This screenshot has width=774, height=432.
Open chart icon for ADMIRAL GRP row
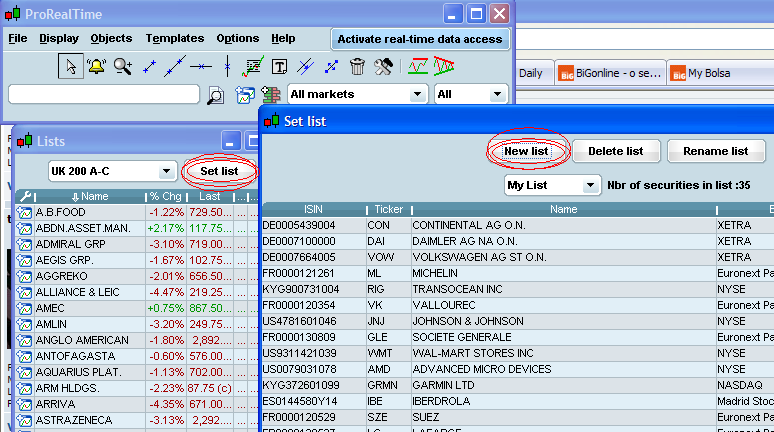tap(24, 244)
